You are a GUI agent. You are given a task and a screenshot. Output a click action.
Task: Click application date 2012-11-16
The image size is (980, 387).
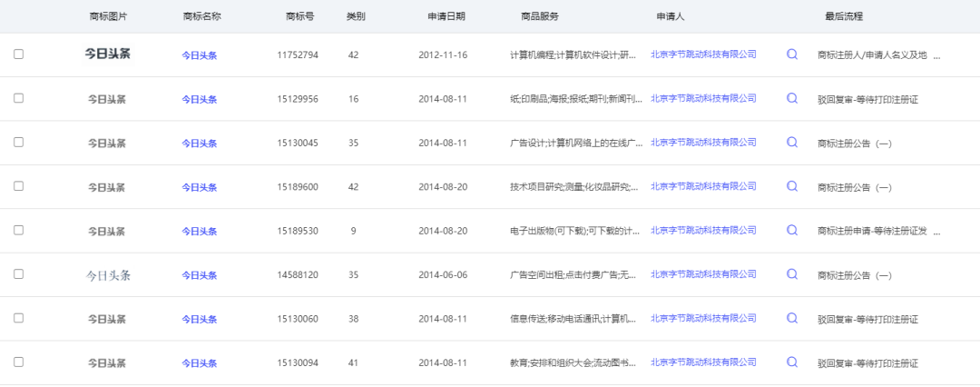tap(443, 55)
